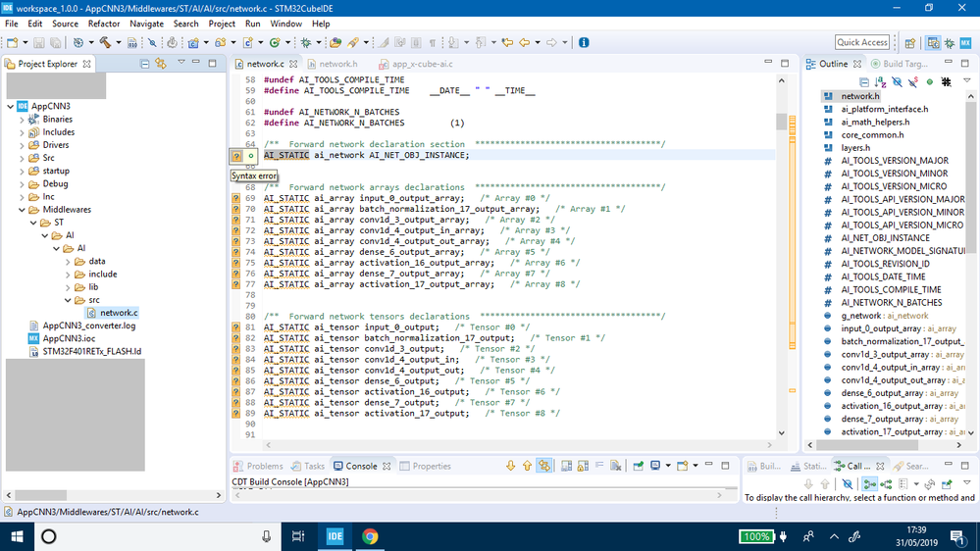This screenshot has width=980, height=551.
Task: Expand the Drivers folder
Action: tap(22, 145)
